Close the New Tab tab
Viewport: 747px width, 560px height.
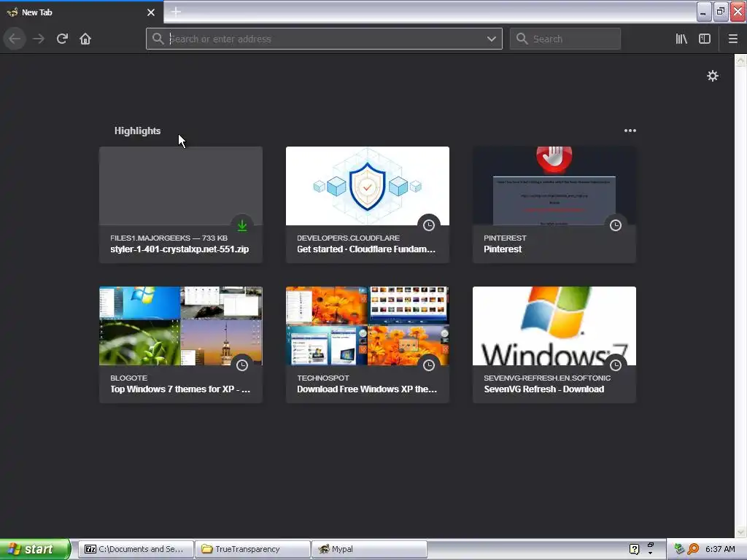[x=150, y=12]
